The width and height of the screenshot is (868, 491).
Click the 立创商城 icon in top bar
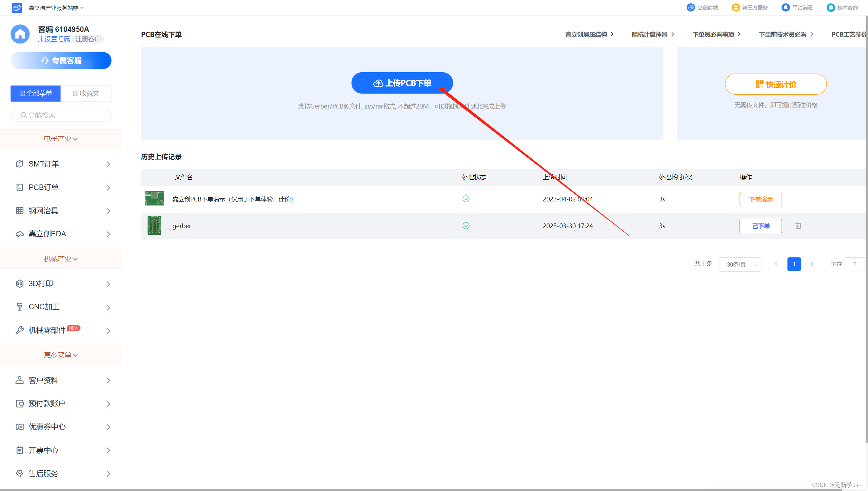690,7
